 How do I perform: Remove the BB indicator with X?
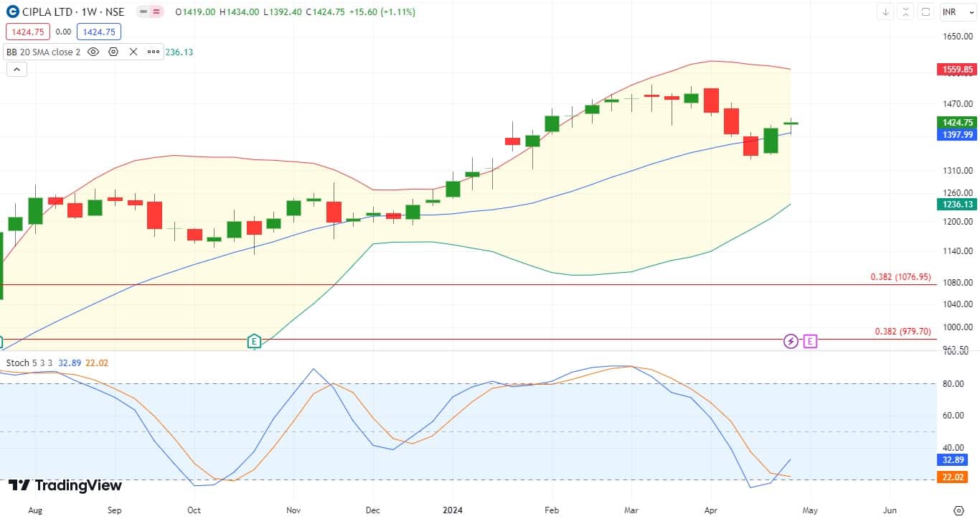coord(133,52)
